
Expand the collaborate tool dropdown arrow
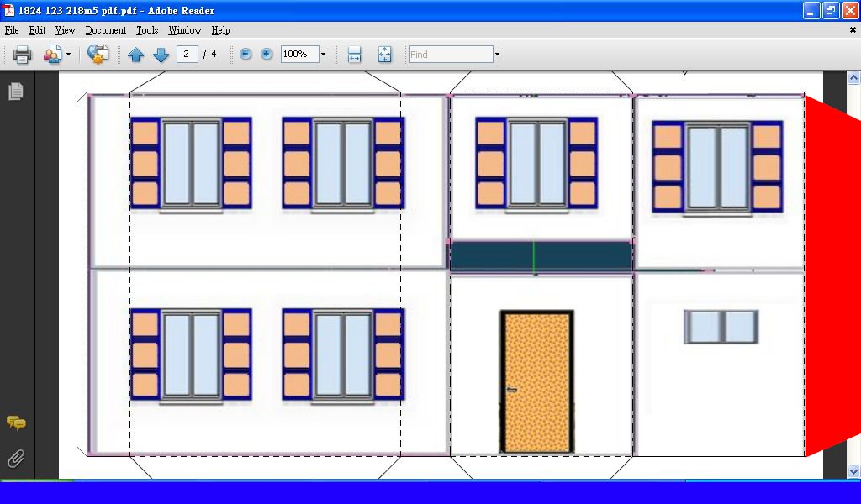(x=69, y=55)
